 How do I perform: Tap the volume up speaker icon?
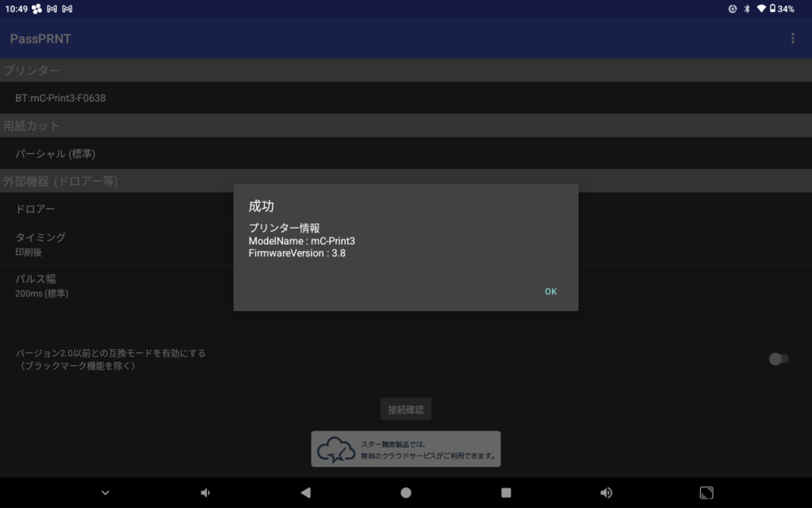click(607, 493)
